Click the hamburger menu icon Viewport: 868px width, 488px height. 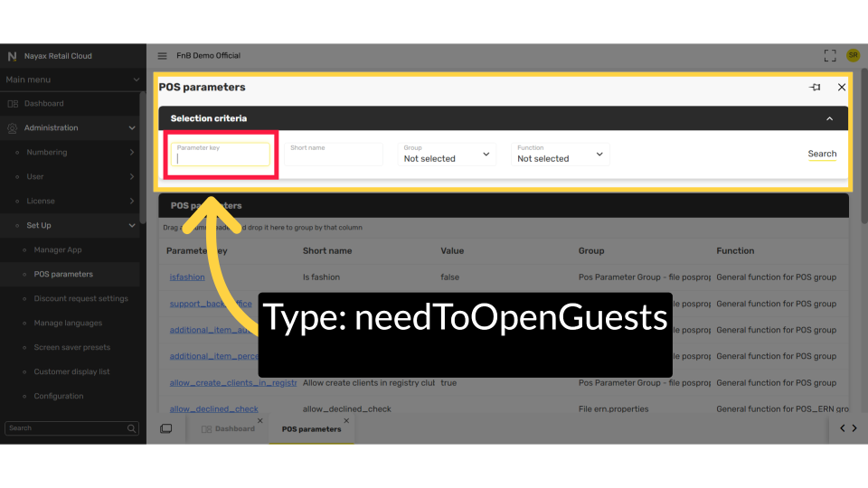(x=163, y=56)
